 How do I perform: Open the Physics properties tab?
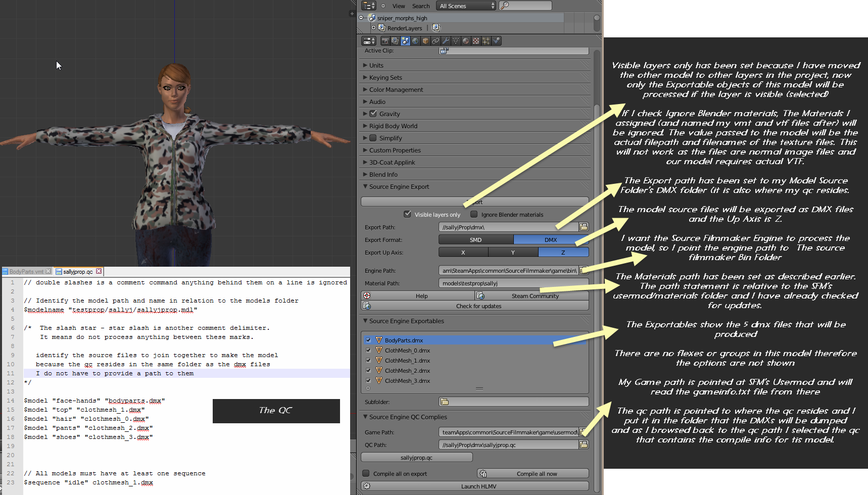[497, 41]
